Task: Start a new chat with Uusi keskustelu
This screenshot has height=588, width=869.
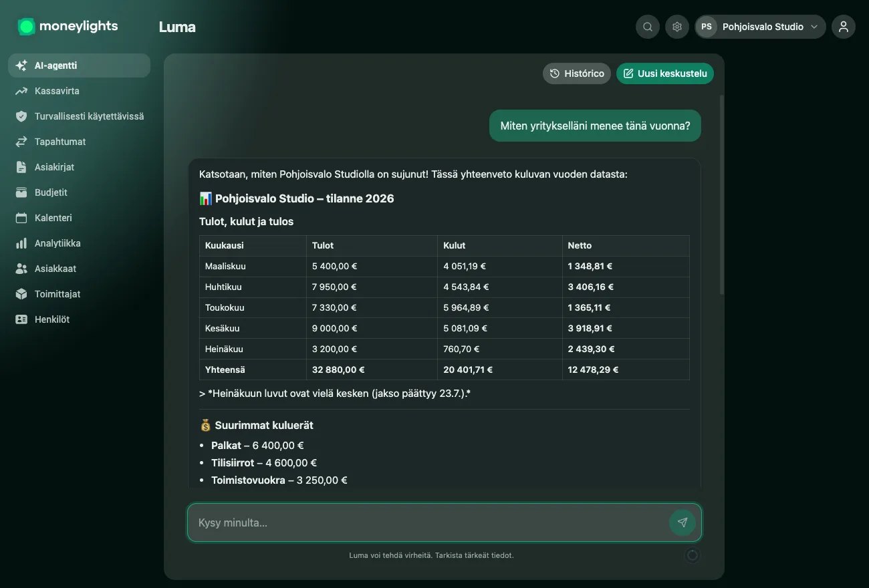Action: 665,73
